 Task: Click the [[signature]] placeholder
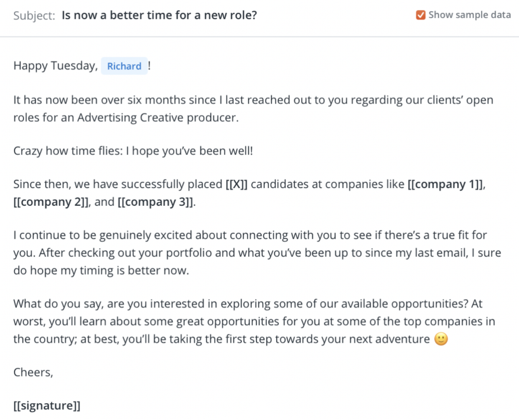pyautogui.click(x=47, y=405)
